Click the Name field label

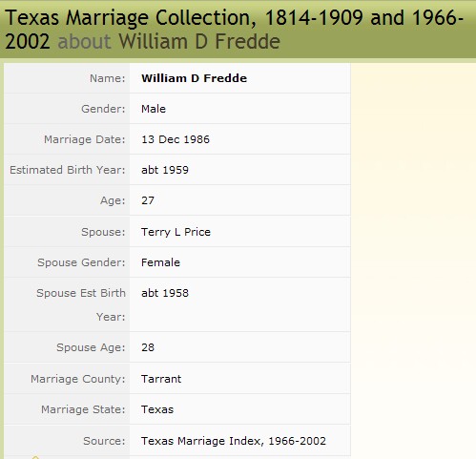[x=108, y=78]
